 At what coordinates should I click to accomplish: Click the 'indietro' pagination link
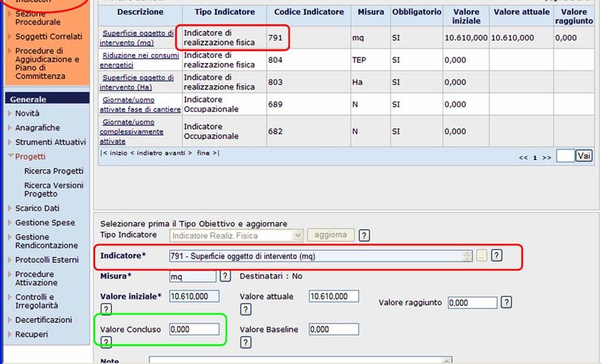(149, 153)
